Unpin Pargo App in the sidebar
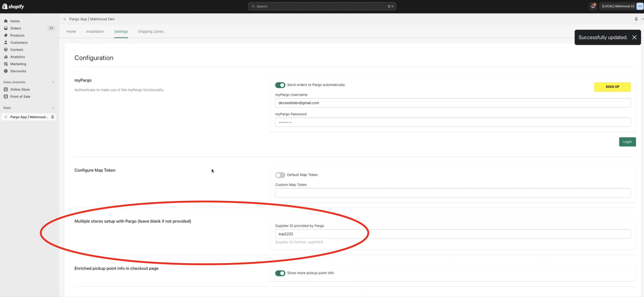644x297 pixels. tap(53, 117)
